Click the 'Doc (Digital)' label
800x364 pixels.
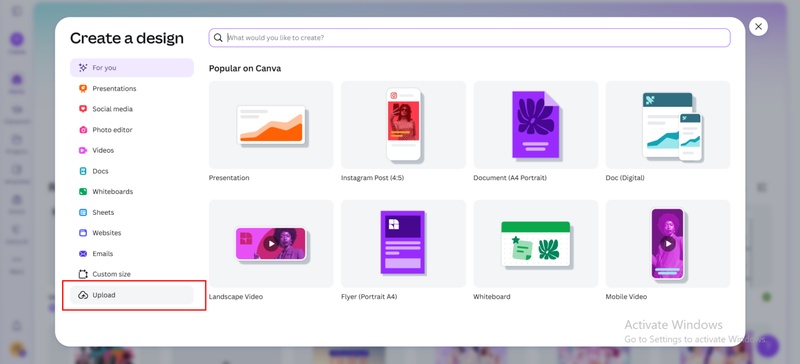click(625, 178)
